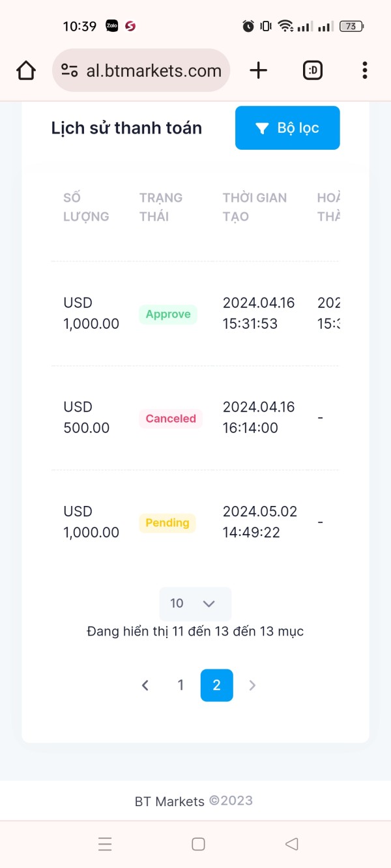Tap the al.btmarkets.com address bar
The image size is (391, 868).
tap(154, 70)
